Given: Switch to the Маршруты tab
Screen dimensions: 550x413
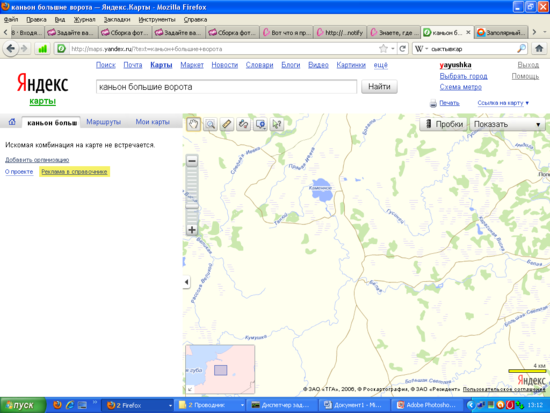Looking at the screenshot, I should click(103, 122).
